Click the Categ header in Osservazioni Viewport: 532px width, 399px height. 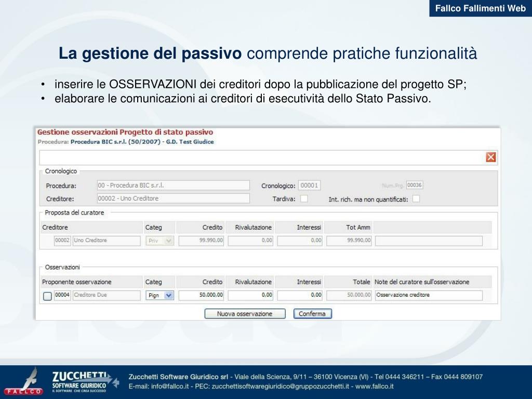click(153, 282)
